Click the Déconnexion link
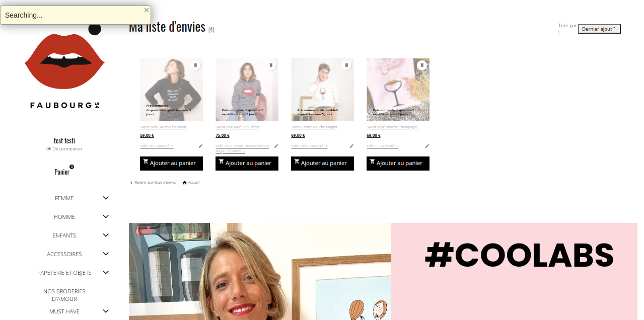 64,149
